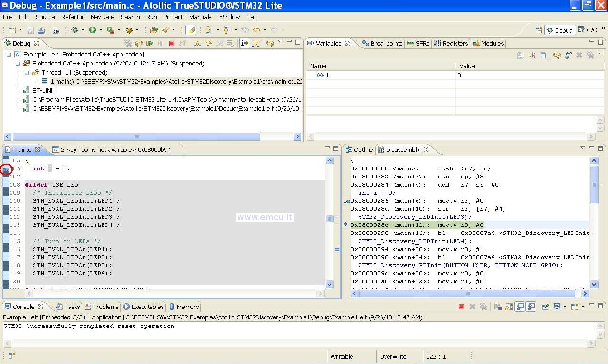This screenshot has width=608, height=364.
Task: Click the red Terminate icon in Console toolbar
Action: pos(461,307)
